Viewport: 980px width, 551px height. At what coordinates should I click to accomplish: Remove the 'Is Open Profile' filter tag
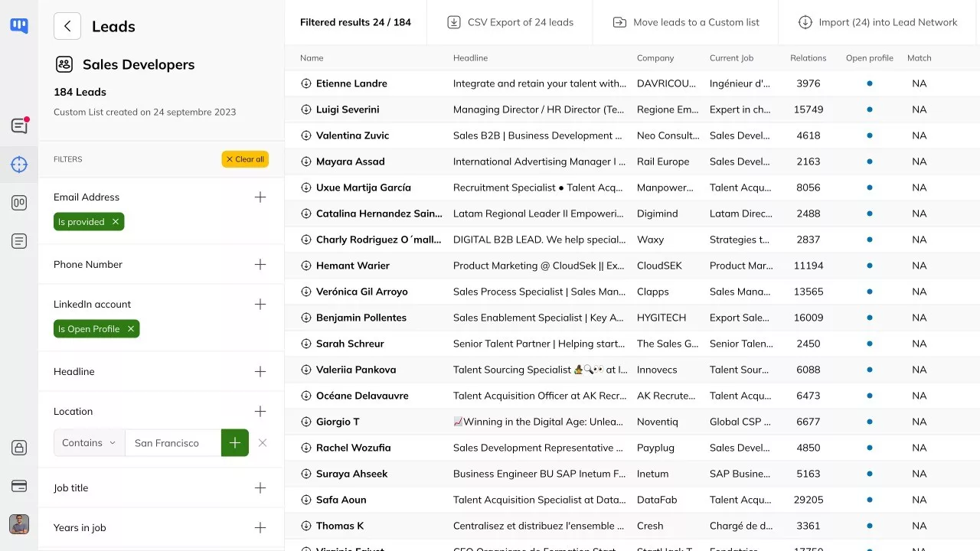(x=131, y=329)
